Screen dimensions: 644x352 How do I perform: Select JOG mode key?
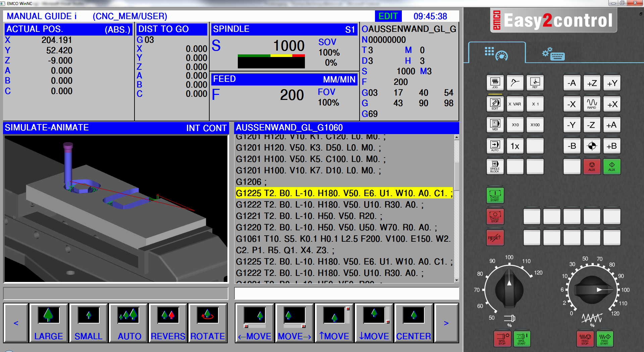(495, 83)
